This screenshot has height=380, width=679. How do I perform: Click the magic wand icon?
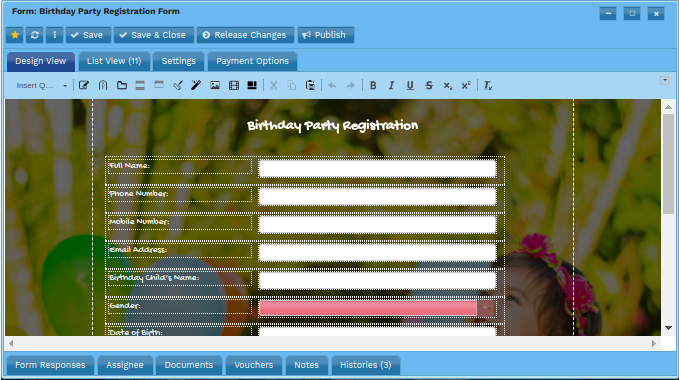(196, 86)
